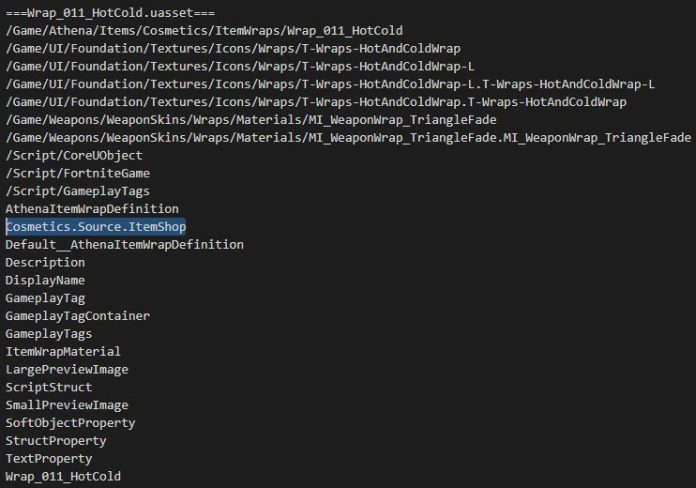Click the ScriptStruct line
The height and width of the screenshot is (488, 696).
pyautogui.click(x=49, y=387)
